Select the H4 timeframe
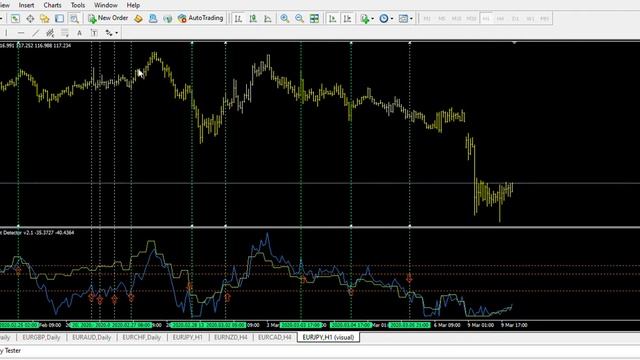The image size is (640, 360). pyautogui.click(x=500, y=19)
